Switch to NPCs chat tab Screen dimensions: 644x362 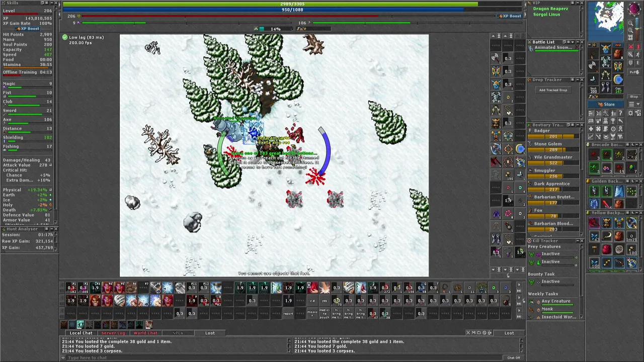point(178,333)
